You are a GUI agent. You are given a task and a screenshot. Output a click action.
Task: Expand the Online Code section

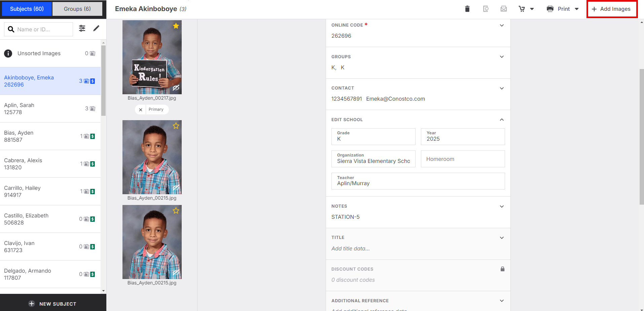coord(502,25)
